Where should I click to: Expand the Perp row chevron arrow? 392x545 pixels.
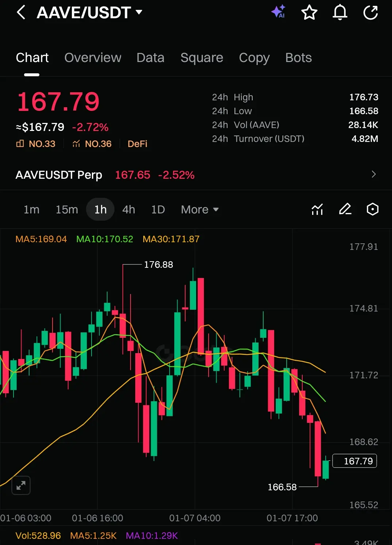point(373,174)
